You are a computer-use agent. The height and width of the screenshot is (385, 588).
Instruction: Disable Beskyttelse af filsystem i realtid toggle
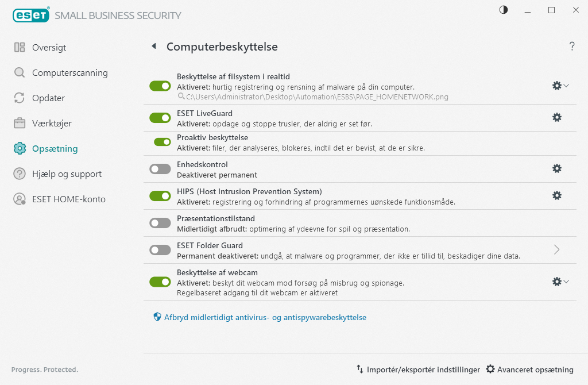click(x=160, y=86)
